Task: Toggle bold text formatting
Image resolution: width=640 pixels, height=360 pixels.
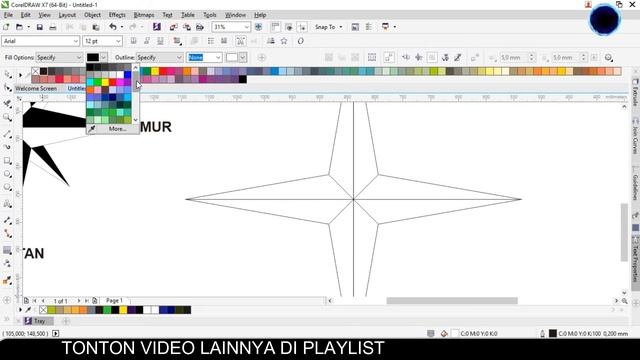Action: 133,41
